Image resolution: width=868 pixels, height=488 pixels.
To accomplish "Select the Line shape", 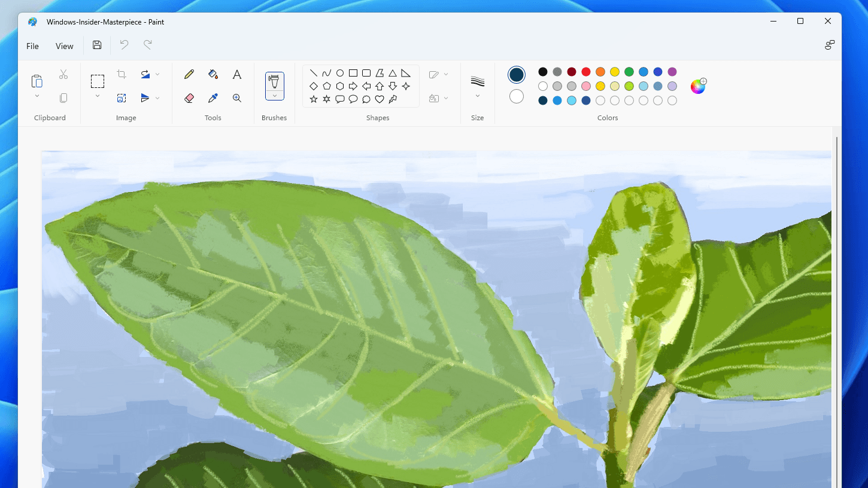I will click(x=314, y=73).
